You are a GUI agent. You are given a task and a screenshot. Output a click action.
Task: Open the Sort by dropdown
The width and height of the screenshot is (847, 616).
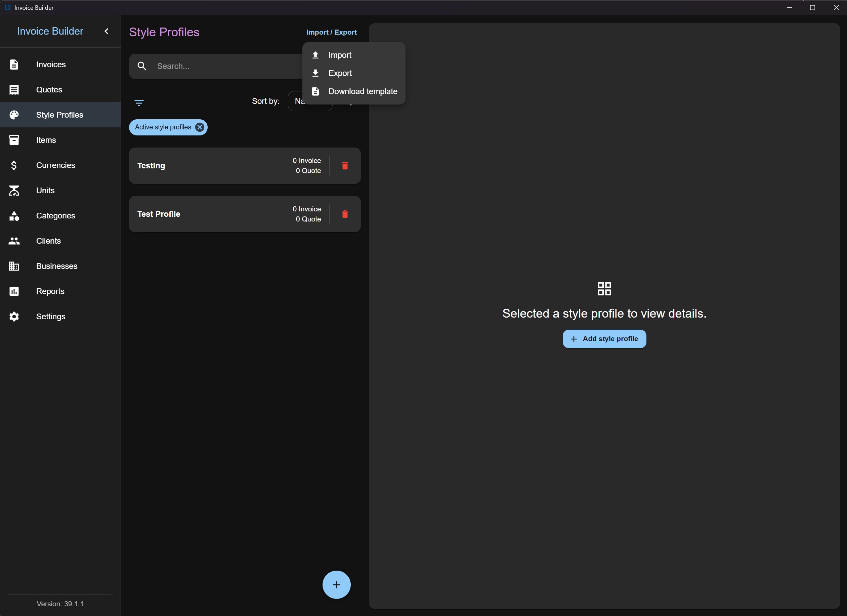[x=310, y=101]
